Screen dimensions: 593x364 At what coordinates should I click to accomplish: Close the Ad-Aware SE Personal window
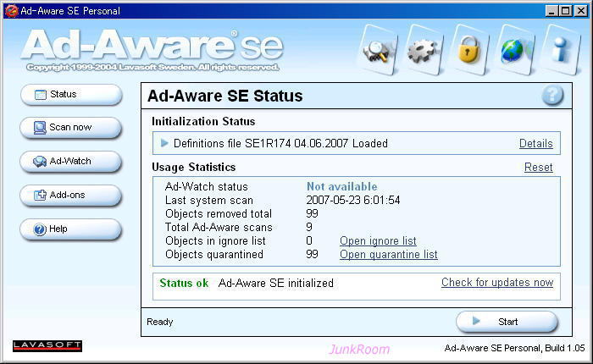click(x=581, y=11)
